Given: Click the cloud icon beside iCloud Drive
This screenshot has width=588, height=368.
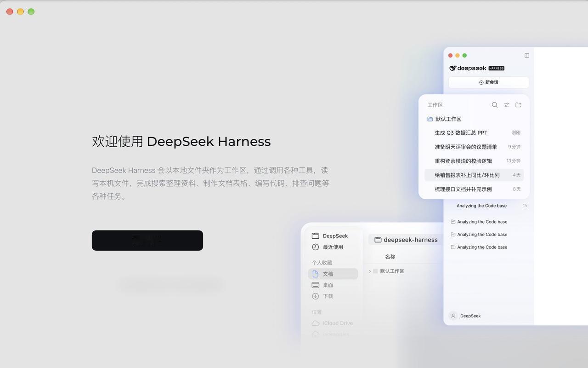Looking at the screenshot, I should 316,323.
